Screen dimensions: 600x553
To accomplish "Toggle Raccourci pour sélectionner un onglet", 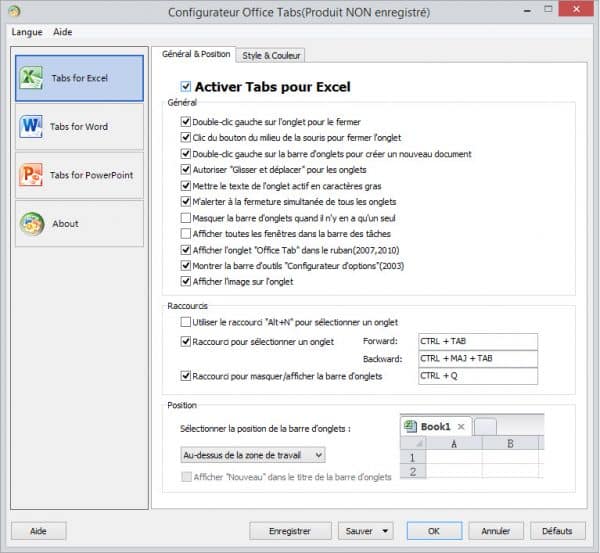I will [186, 341].
